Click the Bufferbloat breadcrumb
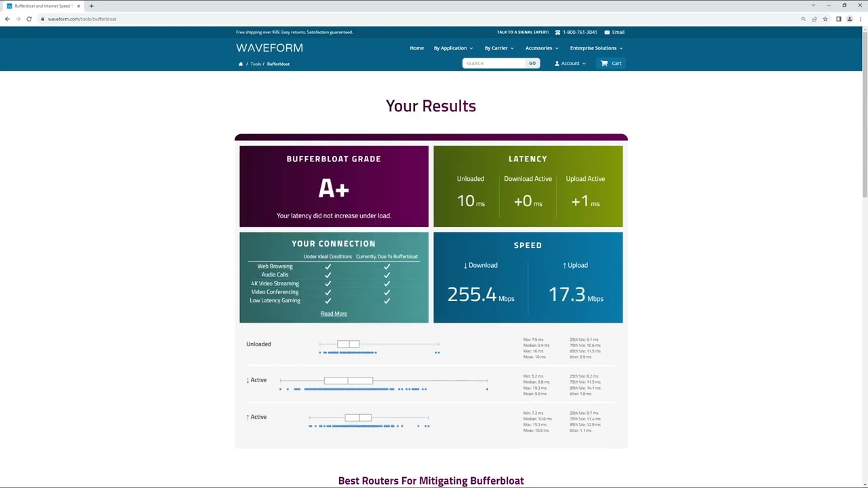This screenshot has height=488, width=868. click(278, 64)
